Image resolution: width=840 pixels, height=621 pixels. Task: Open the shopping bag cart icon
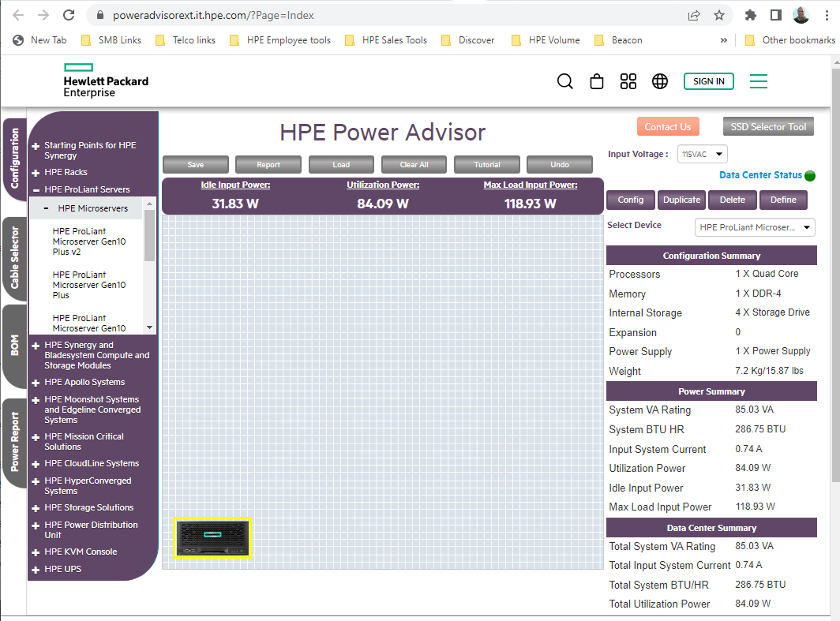coord(596,81)
